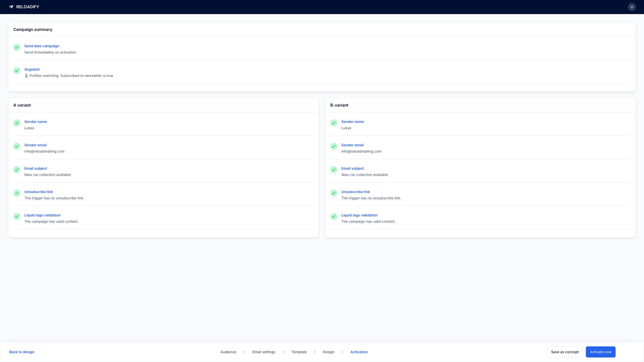Click the green check beside B-variant Liquid tags validation
This screenshot has width=644, height=362.
334,216
